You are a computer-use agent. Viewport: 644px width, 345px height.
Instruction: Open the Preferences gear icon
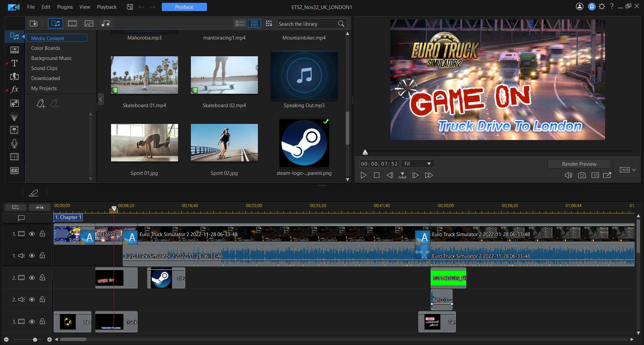602,7
